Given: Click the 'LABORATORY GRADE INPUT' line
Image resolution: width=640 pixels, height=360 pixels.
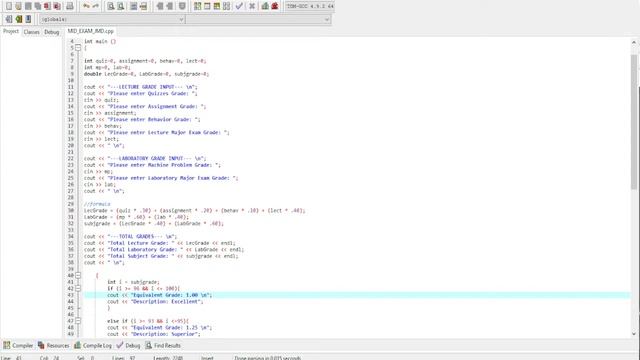Looking at the screenshot, I should pyautogui.click(x=145, y=158).
